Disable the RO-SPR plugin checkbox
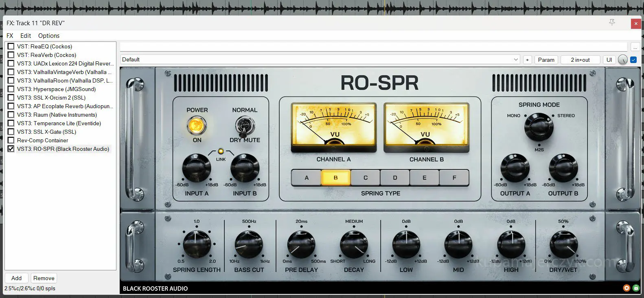 [x=11, y=149]
